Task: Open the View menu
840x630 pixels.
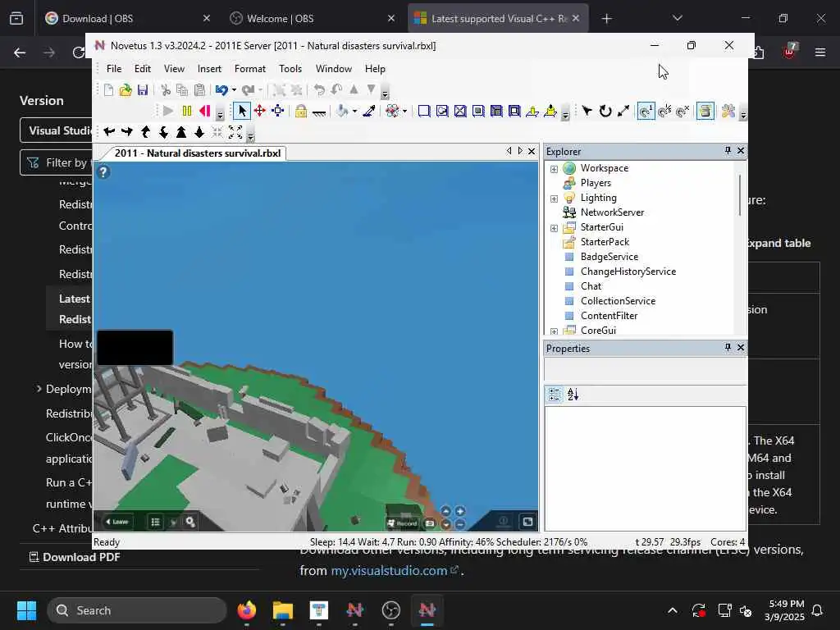Action: (174, 69)
